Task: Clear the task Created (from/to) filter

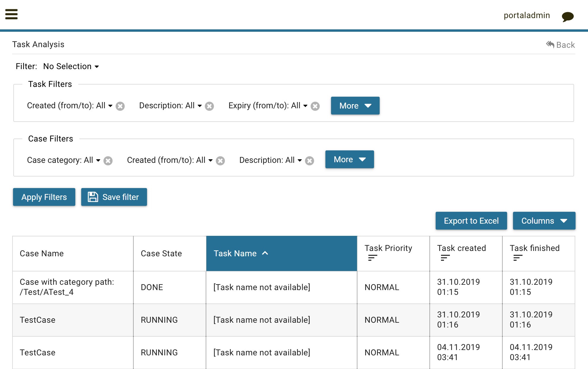Action: tap(120, 106)
